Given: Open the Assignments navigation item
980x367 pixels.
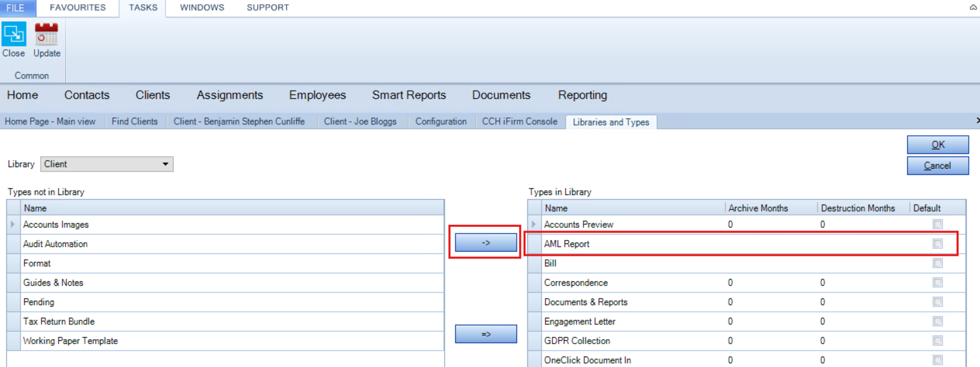Looking at the screenshot, I should coord(229,95).
